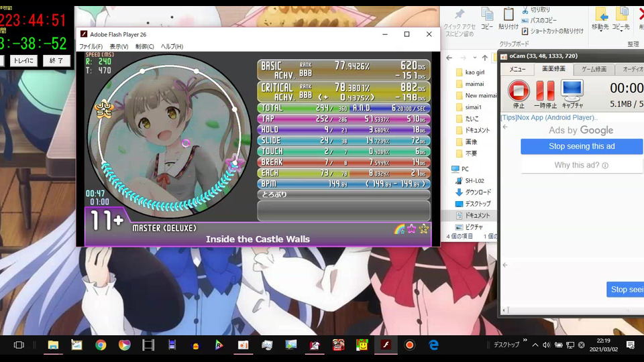Screen dimensions: 644x362
Task: Click the volume speaker tray icon
Action: [x=546, y=345]
